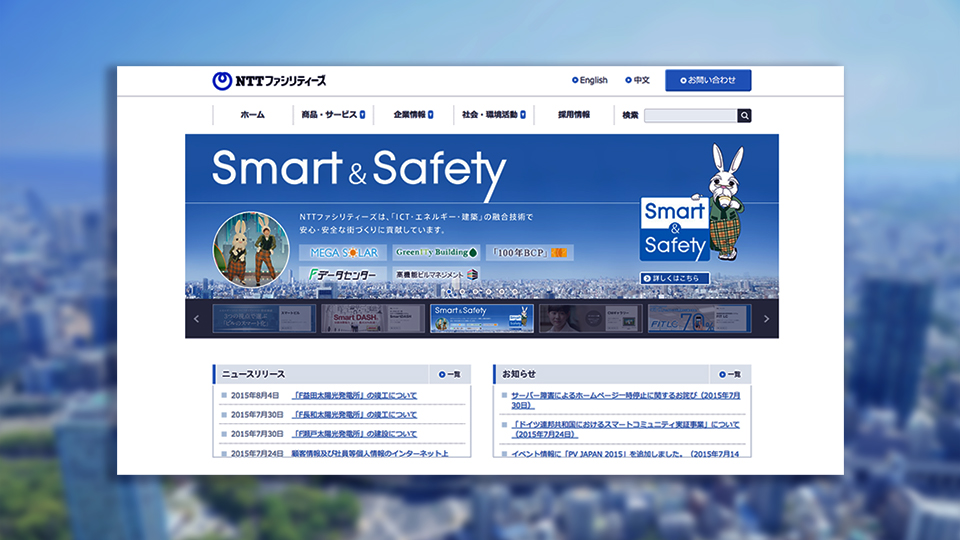This screenshot has width=960, height=540.
Task: Open ドイツ連邦共和国スマートコミュニティ実証事業 notice link
Action: coord(626,429)
